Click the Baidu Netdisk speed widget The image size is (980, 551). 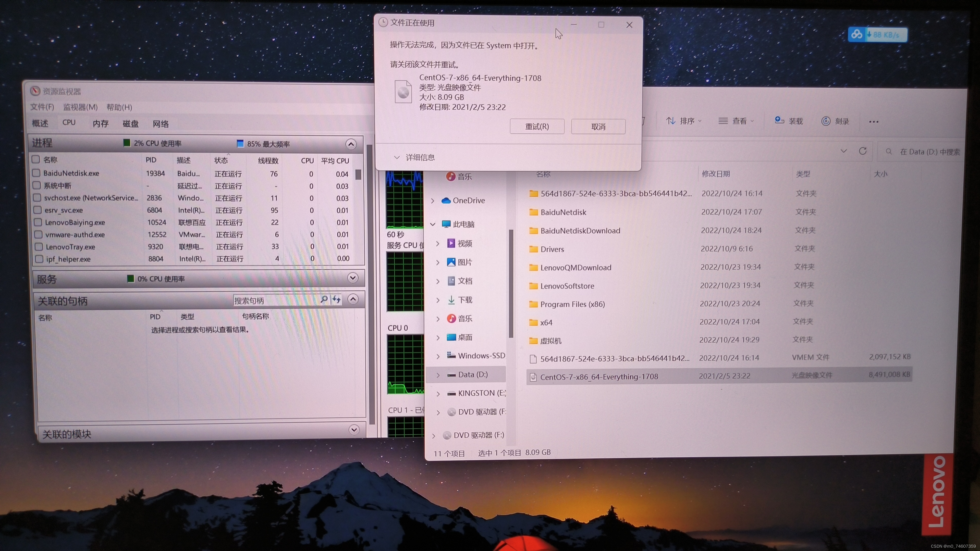877,35
